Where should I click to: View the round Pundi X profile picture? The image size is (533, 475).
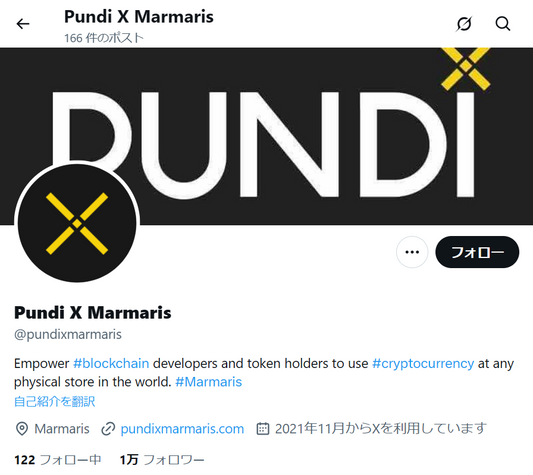[x=77, y=223]
